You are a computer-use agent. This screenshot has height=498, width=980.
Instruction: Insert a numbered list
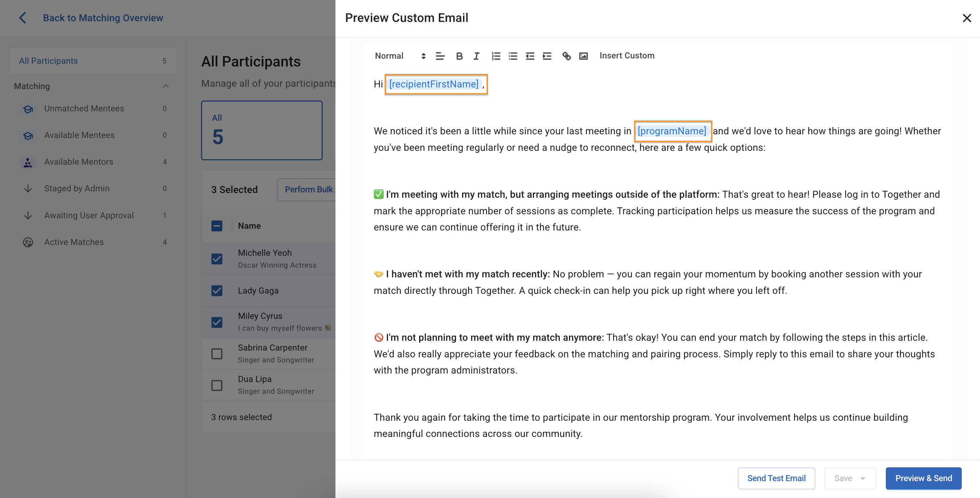(x=496, y=56)
